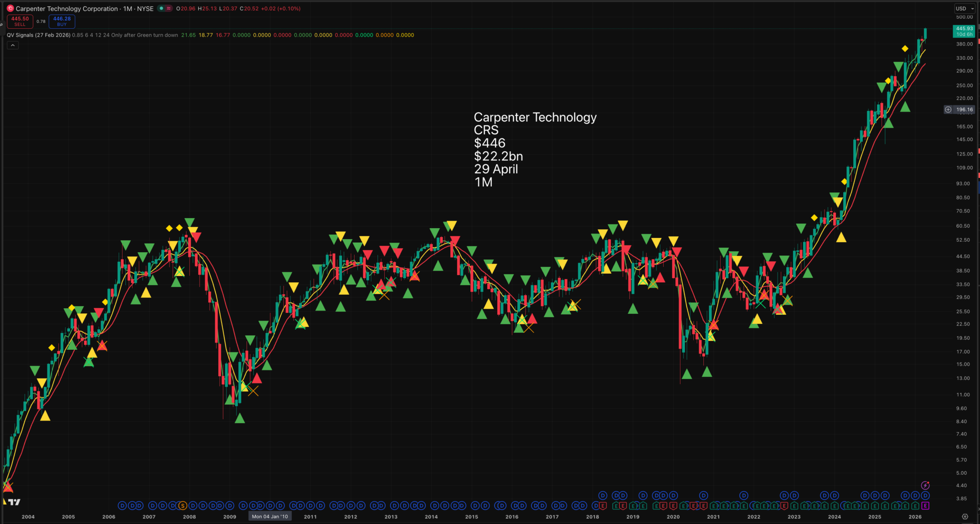Click the TradingView logo at bottom left
This screenshot has width=980, height=524.
click(14, 502)
